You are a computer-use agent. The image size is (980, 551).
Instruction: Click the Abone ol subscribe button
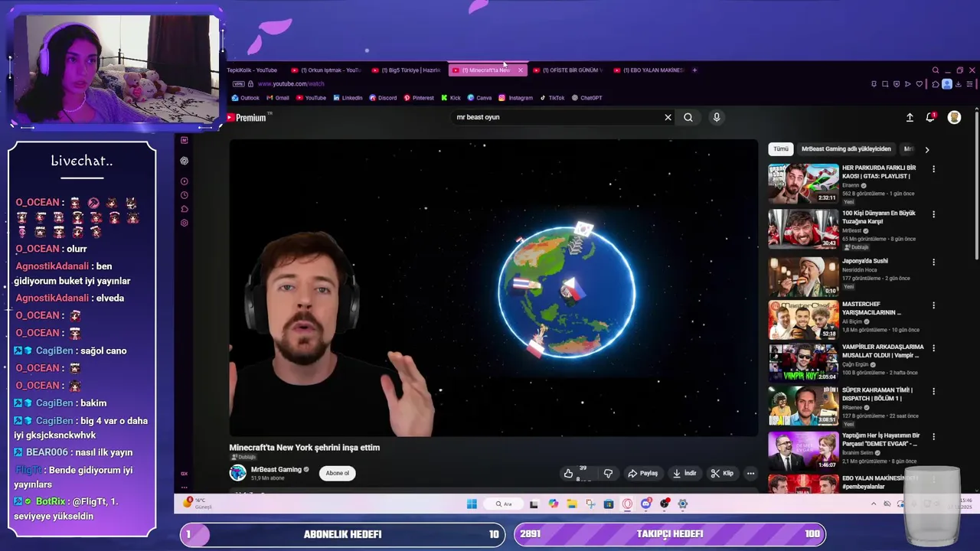[x=337, y=473]
